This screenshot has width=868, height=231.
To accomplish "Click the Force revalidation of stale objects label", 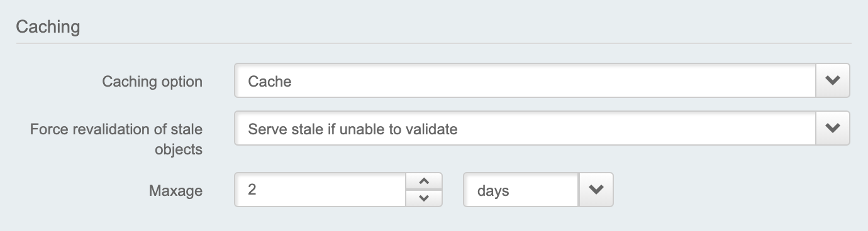I will click(116, 139).
